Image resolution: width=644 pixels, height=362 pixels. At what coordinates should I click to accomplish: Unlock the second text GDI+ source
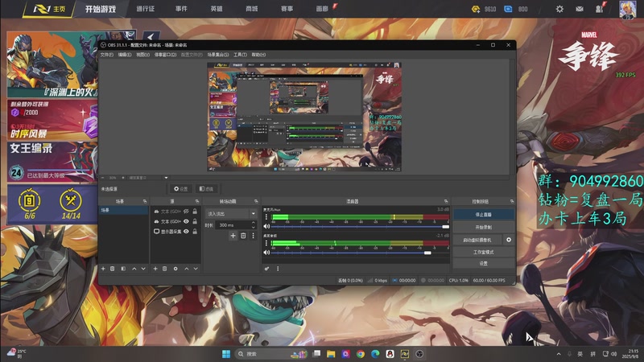pyautogui.click(x=195, y=221)
